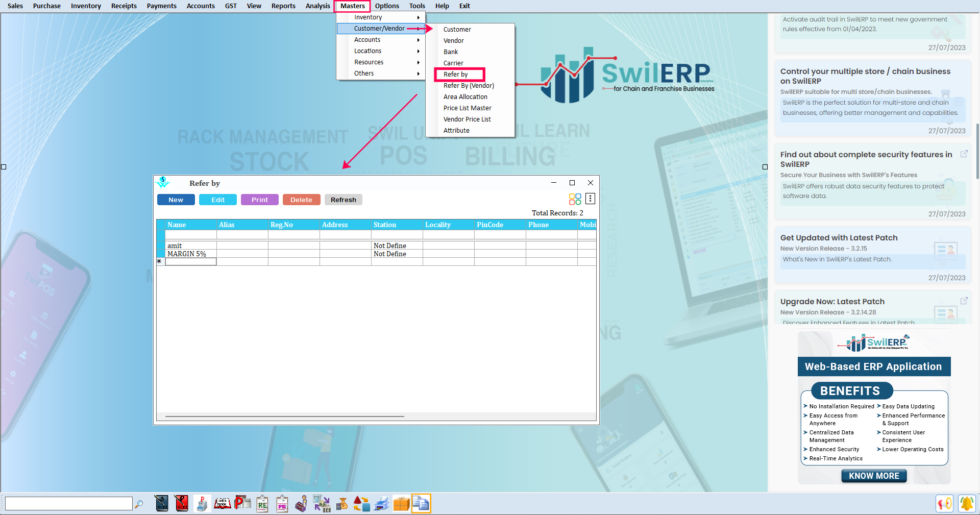
Task: Click the horizontal scrollbar in Refer by grid
Action: tap(284, 416)
